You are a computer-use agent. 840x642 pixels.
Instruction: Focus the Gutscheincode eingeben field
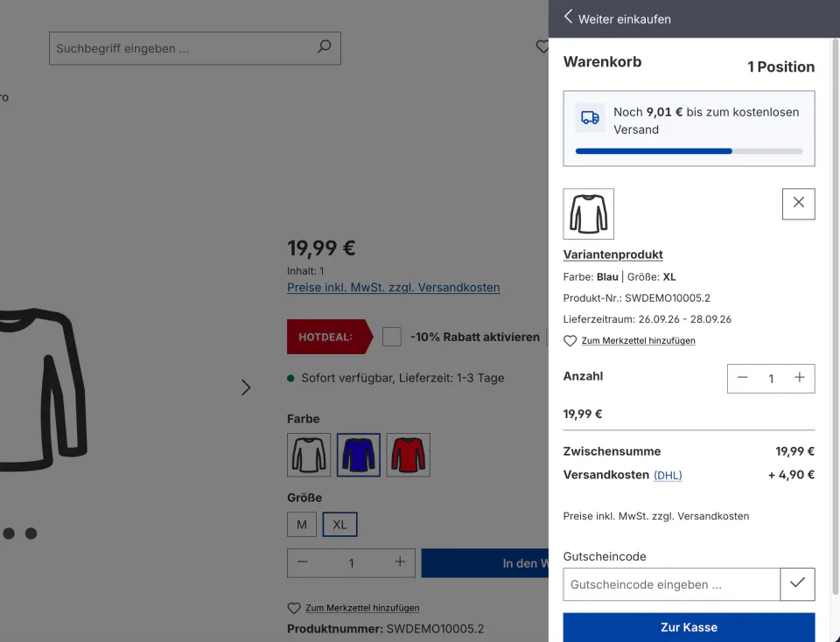coord(671,584)
